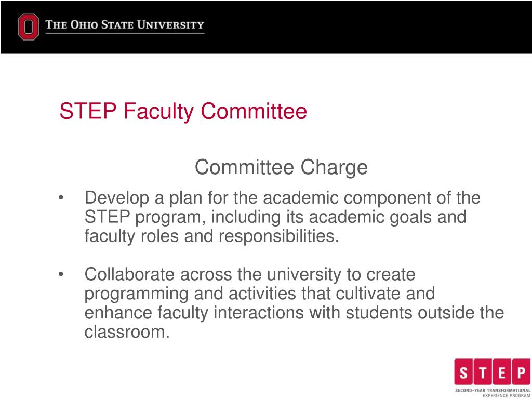This screenshot has width=532, height=399.
Task: Click the second bullet point marker
Action: (62, 274)
